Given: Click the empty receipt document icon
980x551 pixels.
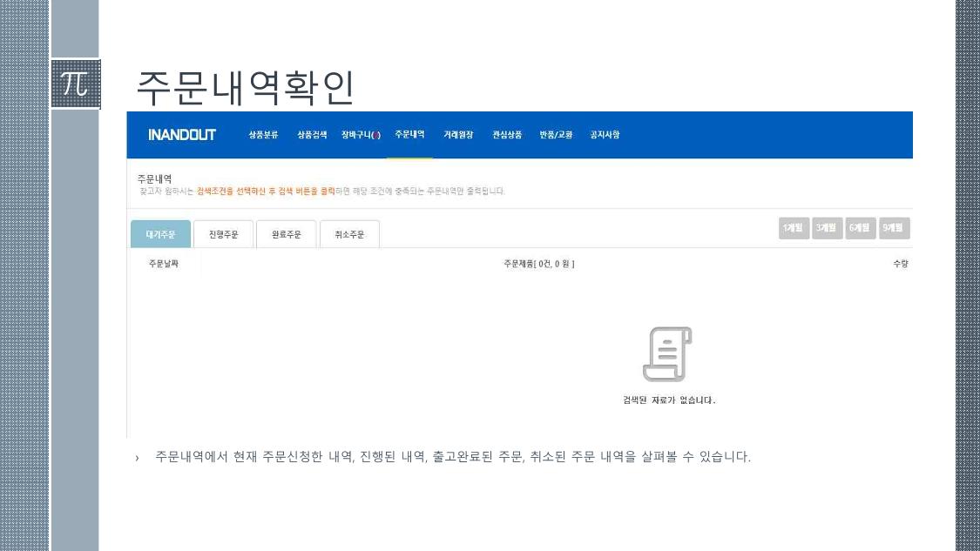Looking at the screenshot, I should pyautogui.click(x=667, y=354).
